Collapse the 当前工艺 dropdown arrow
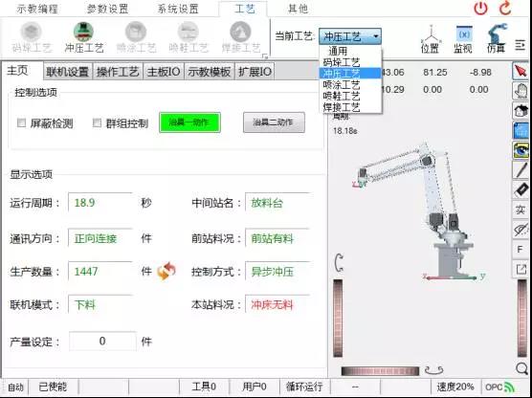The height and width of the screenshot is (398, 532). 376,36
